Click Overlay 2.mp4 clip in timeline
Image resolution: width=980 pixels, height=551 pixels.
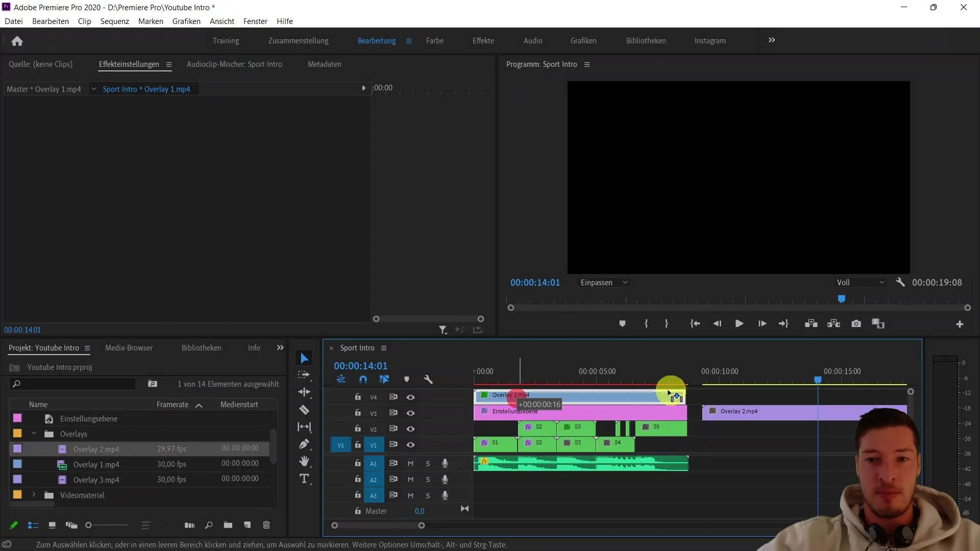pos(804,412)
